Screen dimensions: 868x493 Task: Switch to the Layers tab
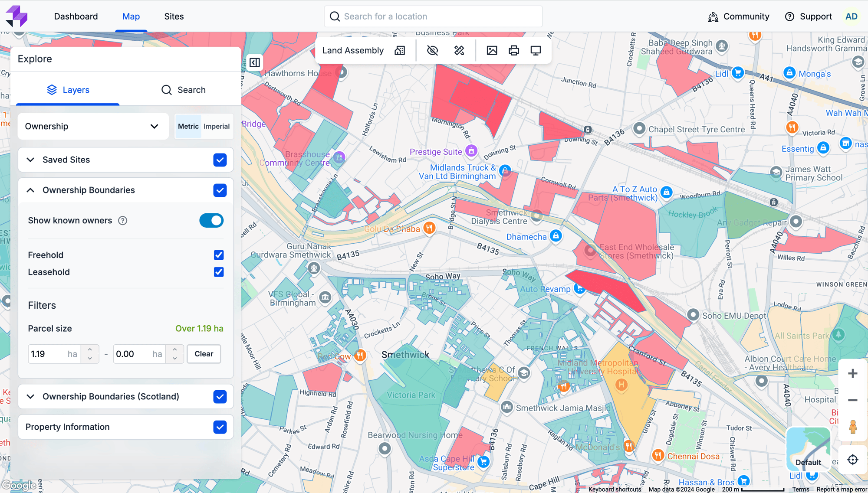coord(68,90)
